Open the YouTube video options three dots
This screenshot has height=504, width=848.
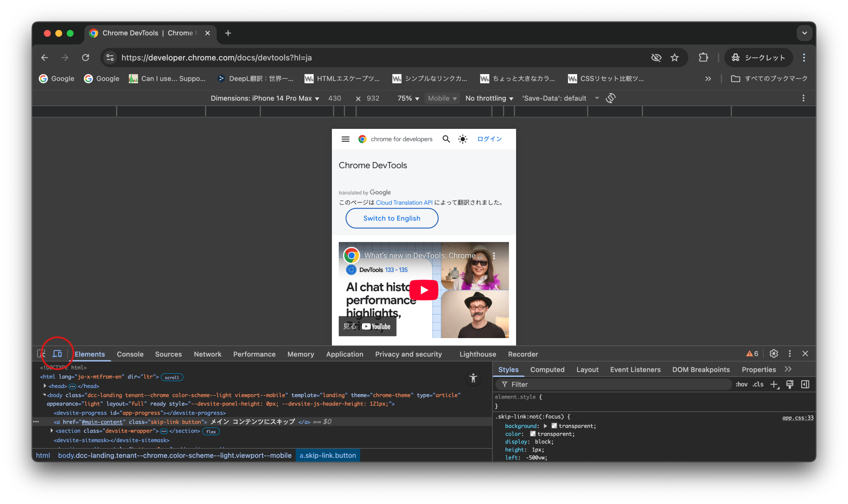click(494, 256)
